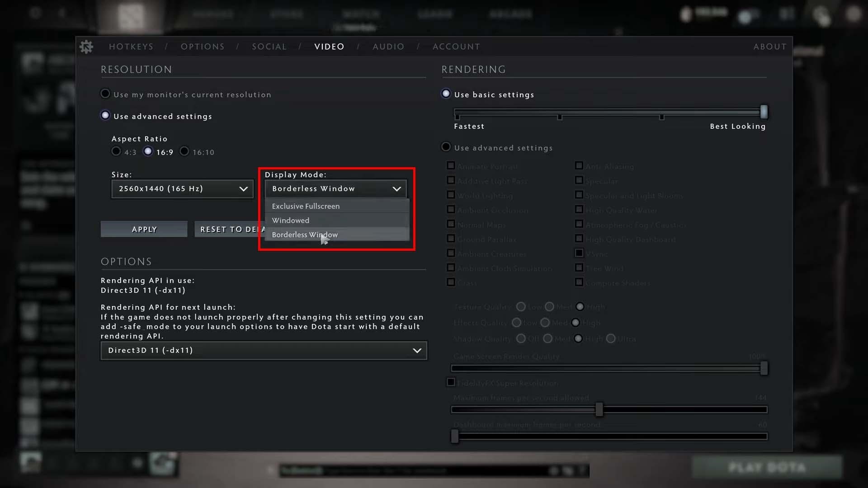The height and width of the screenshot is (488, 868).
Task: Switch to the Options tab
Action: click(x=203, y=47)
